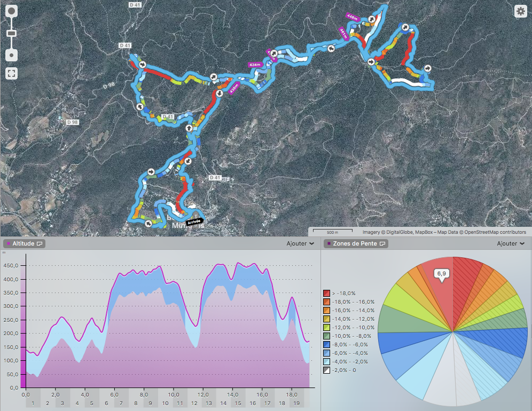The height and width of the screenshot is (411, 532).
Task: Toggle fullscreen map view
Action: coord(12,73)
